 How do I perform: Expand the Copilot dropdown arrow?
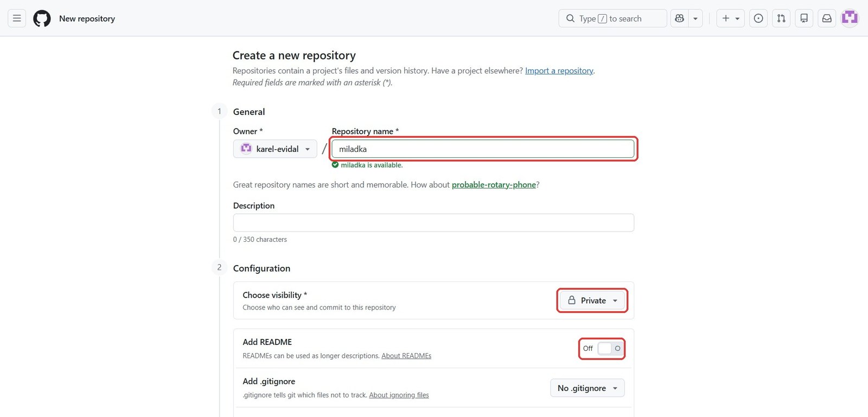pyautogui.click(x=695, y=18)
